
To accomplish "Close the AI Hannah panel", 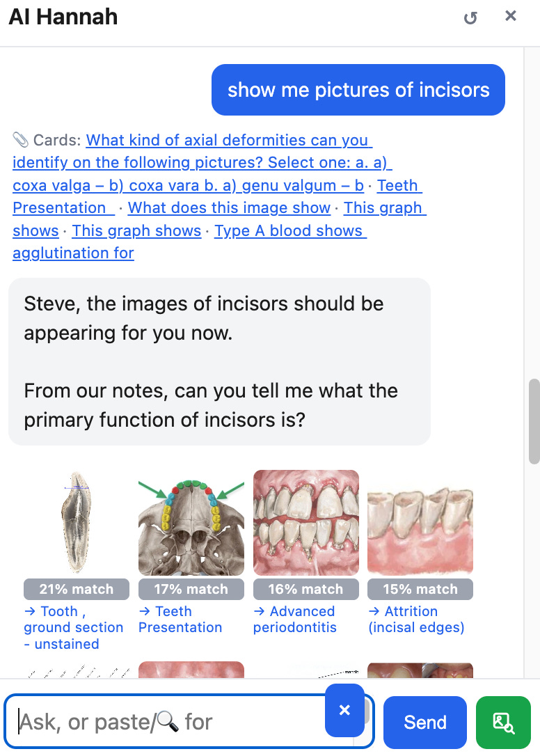I will click(x=511, y=16).
